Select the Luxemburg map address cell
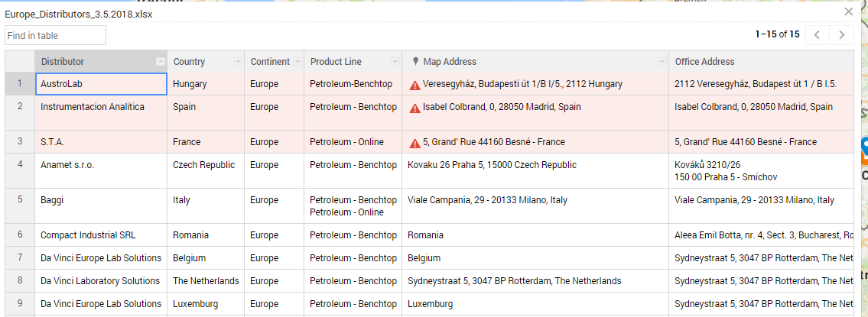The height and width of the screenshot is (317, 868). point(535,304)
